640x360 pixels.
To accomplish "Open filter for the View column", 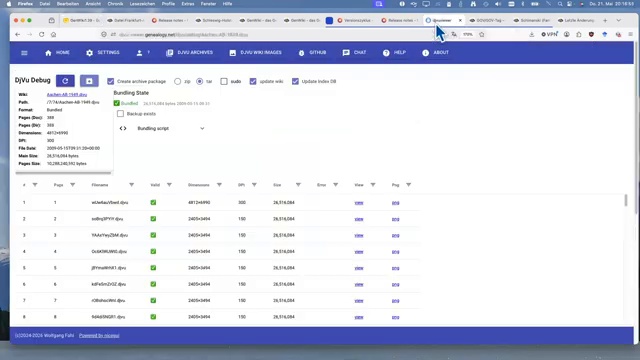I will [x=373, y=185].
